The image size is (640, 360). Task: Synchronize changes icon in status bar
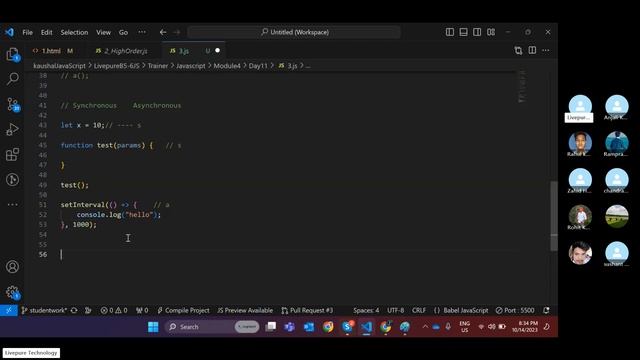[74, 311]
